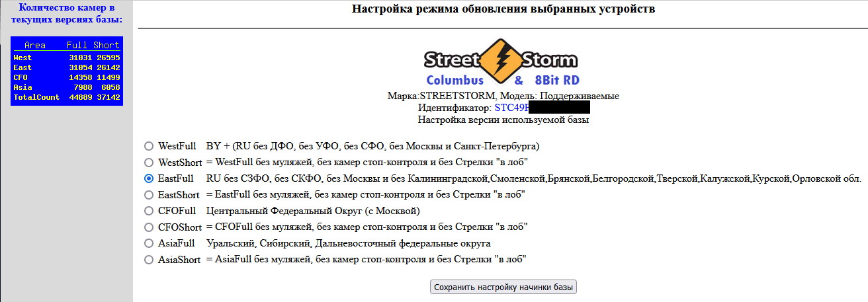Click the Уральский, Сибирский, Дальневосточный description text
The height and width of the screenshot is (302, 868).
pos(348,243)
